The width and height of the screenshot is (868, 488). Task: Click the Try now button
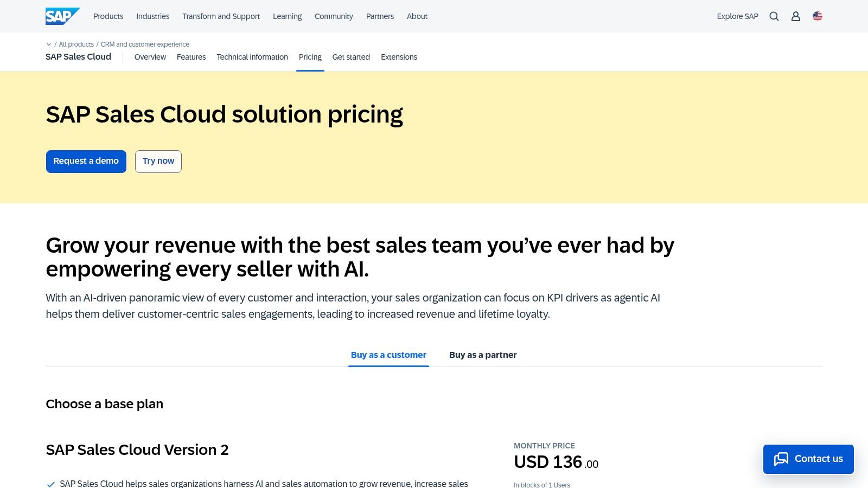click(158, 161)
